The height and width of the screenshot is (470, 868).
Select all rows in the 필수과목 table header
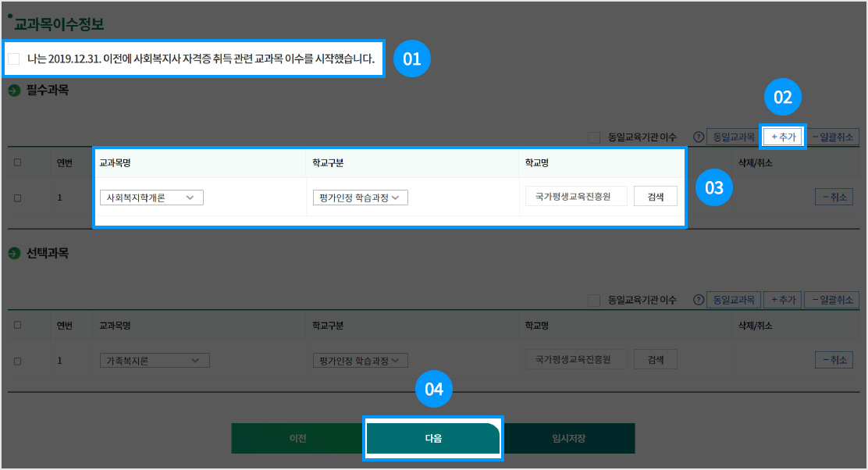(x=18, y=162)
